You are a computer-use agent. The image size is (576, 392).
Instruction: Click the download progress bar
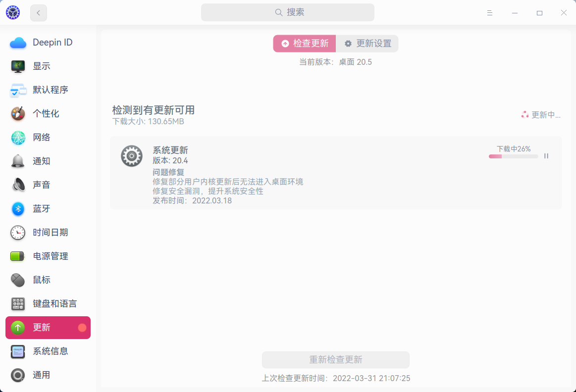tap(513, 156)
